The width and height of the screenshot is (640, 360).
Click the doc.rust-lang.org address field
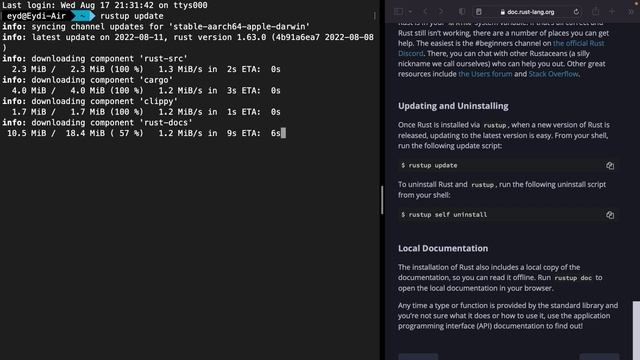coord(527,12)
